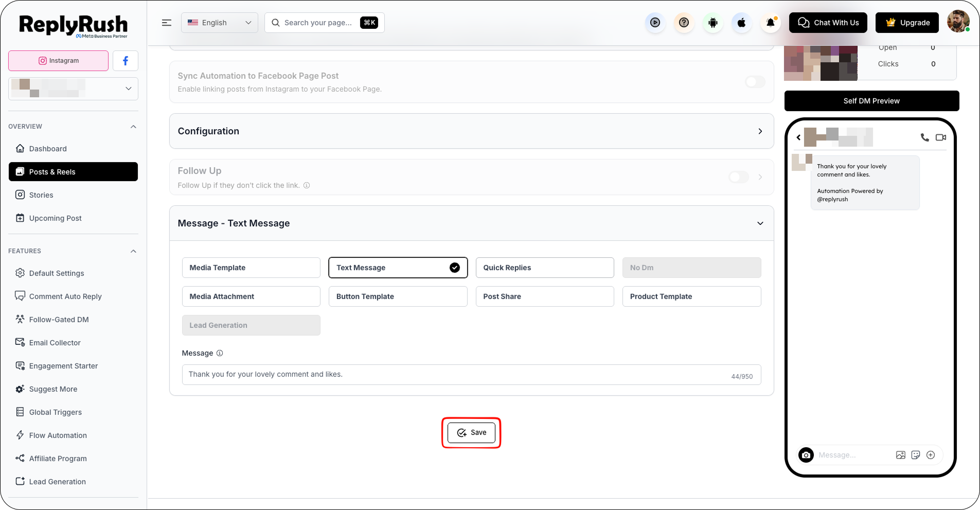Open the English language dropdown
The image size is (980, 510).
[220, 23]
